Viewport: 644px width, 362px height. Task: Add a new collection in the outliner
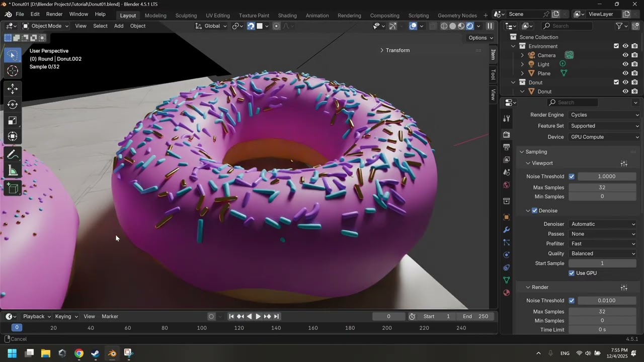point(635,26)
